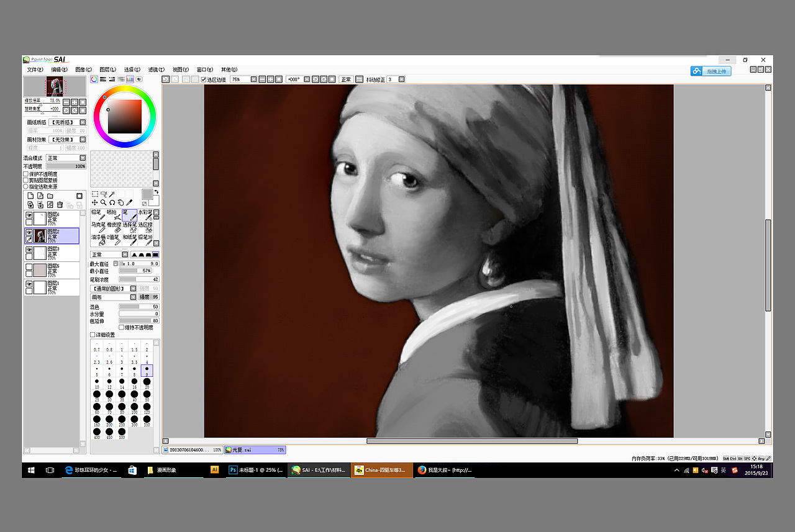Select the 橡皮擦 eraser tool
Viewport: 795px width, 532px height.
[114, 228]
